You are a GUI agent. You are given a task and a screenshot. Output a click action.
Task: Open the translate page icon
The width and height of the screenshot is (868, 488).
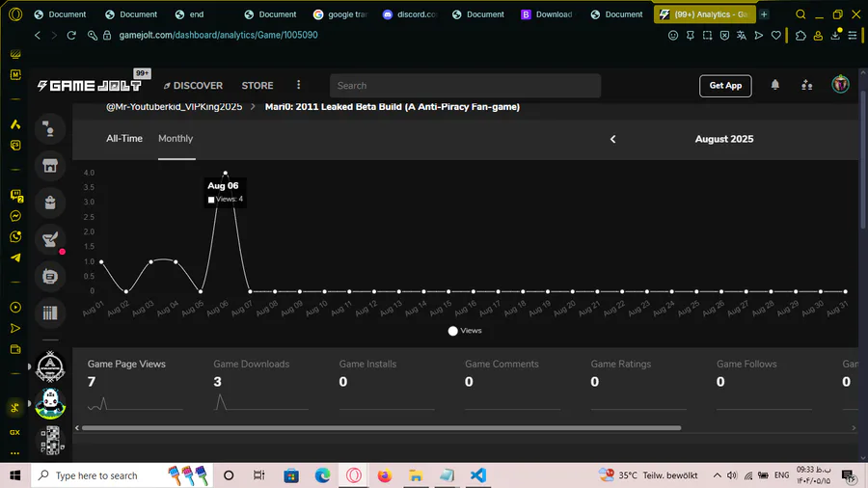742,36
